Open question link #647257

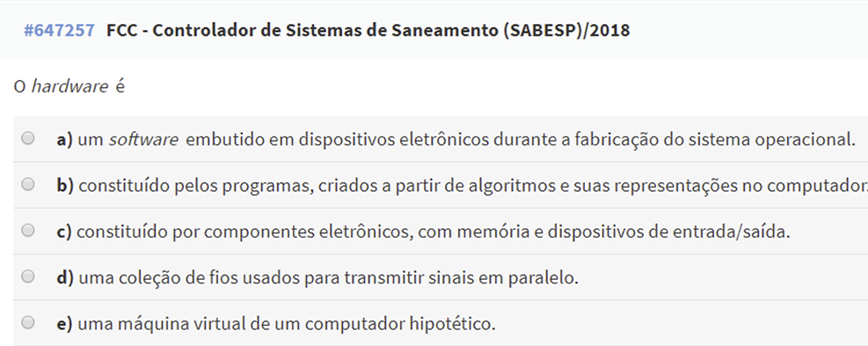[x=59, y=30]
